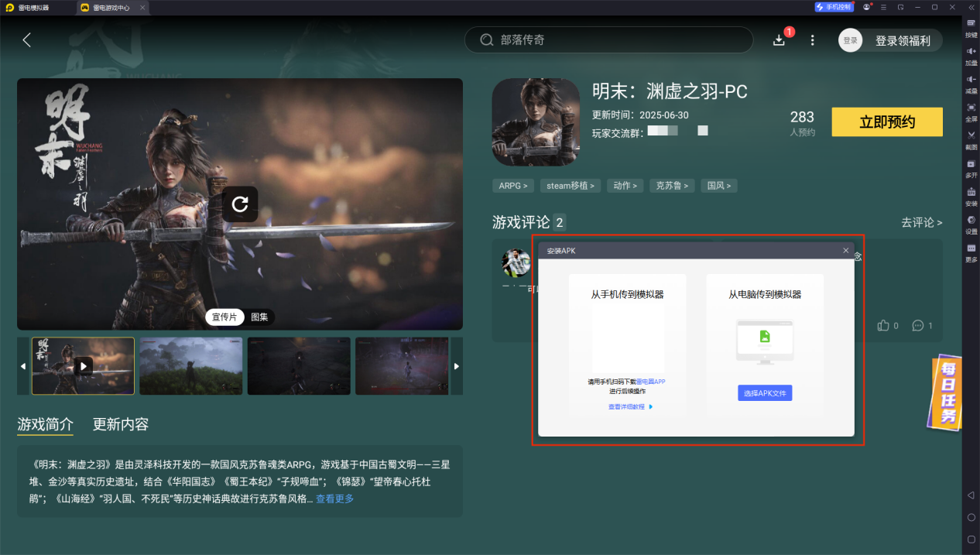The height and width of the screenshot is (555, 980).
Task: Click the mini-window icon in title bar
Action: pos(900,7)
